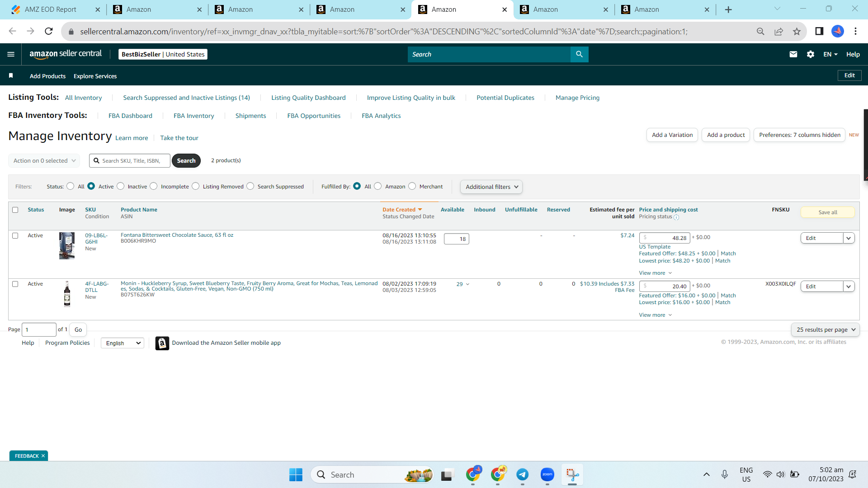Click the browser forward arrow
The image size is (868, 488).
click(30, 31)
